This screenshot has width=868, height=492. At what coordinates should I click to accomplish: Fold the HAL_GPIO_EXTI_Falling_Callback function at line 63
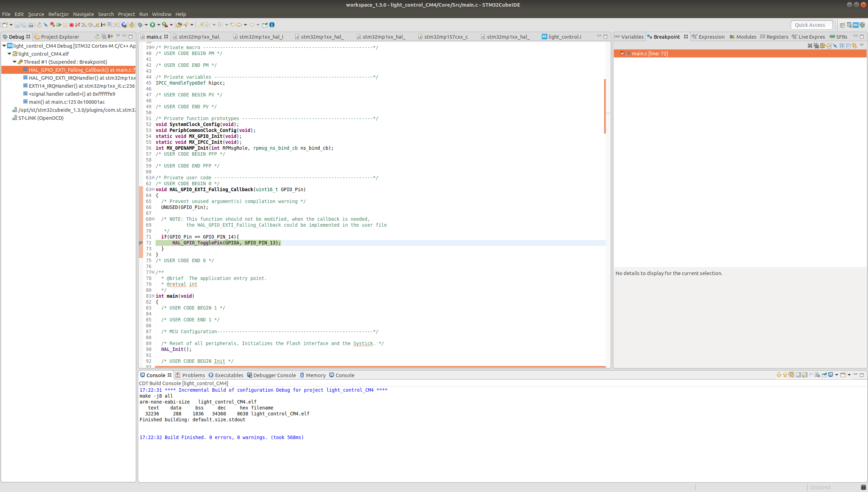(x=153, y=189)
